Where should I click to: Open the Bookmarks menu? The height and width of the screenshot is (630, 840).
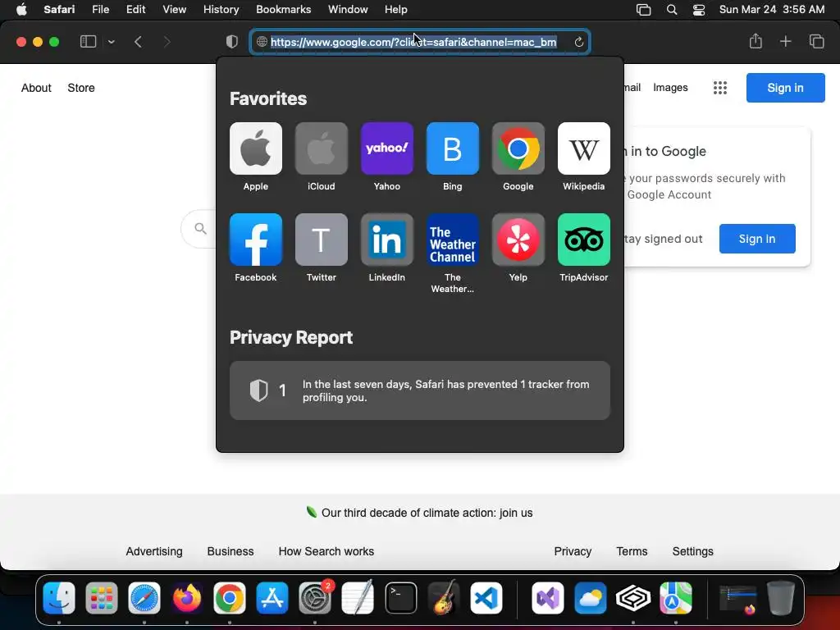pos(283,10)
